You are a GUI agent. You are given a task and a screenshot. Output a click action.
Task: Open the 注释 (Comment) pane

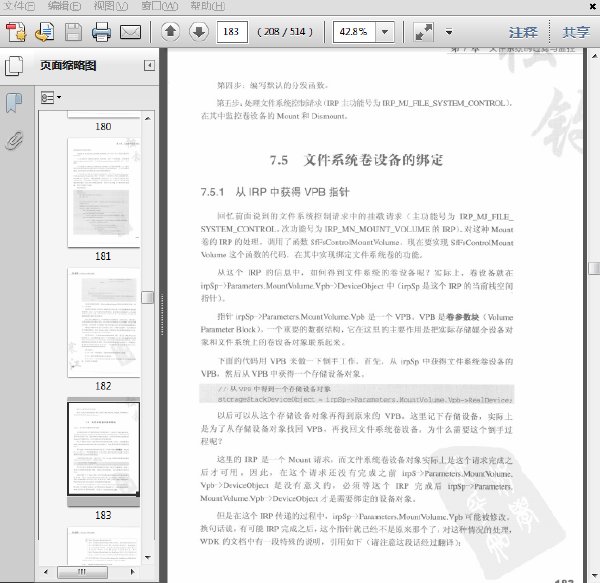[523, 32]
